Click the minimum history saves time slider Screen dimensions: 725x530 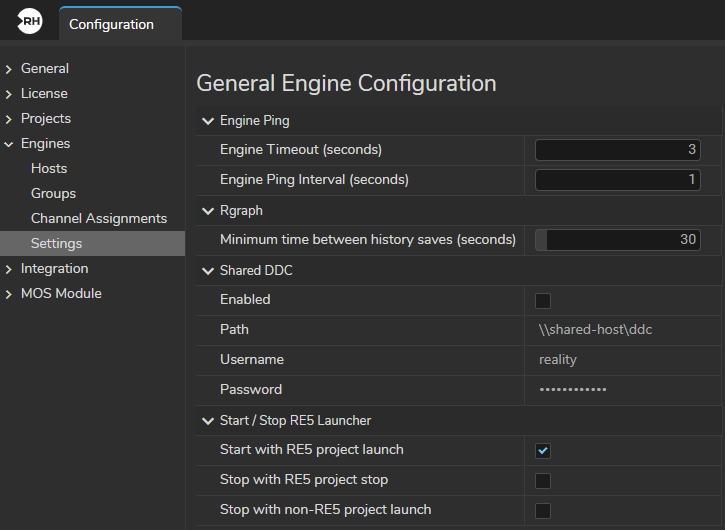[x=617, y=240]
